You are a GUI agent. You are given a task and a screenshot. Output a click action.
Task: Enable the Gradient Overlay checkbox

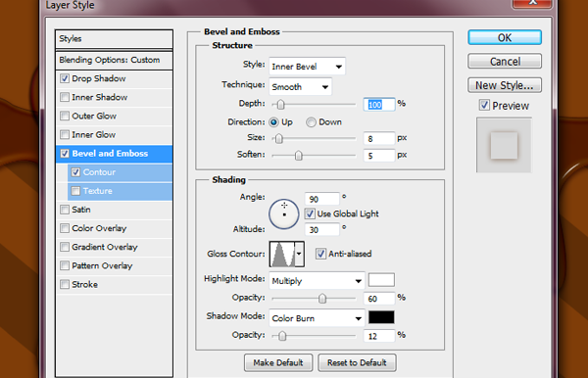pos(65,247)
